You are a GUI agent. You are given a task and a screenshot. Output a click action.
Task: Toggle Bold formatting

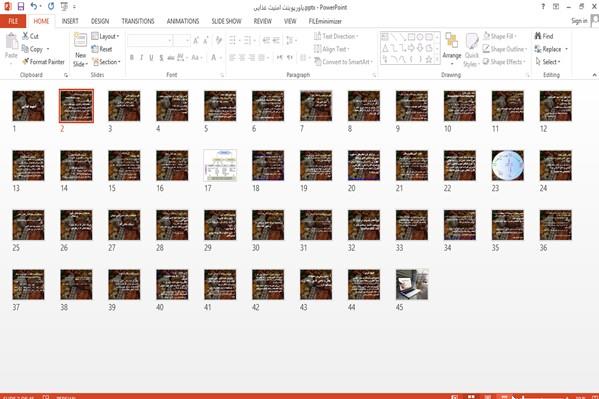(131, 58)
